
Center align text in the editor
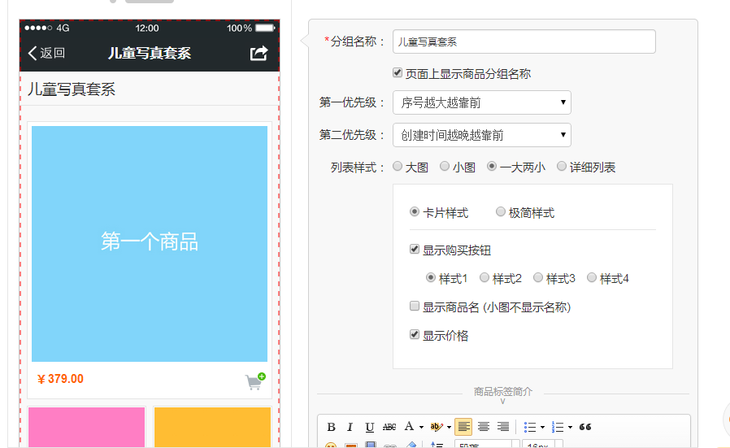483,427
